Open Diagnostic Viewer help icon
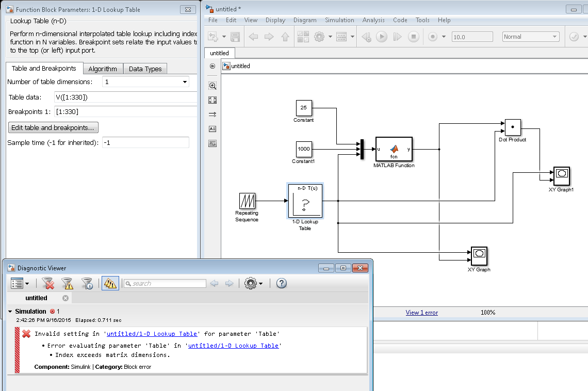This screenshot has width=588, height=391. click(x=281, y=283)
